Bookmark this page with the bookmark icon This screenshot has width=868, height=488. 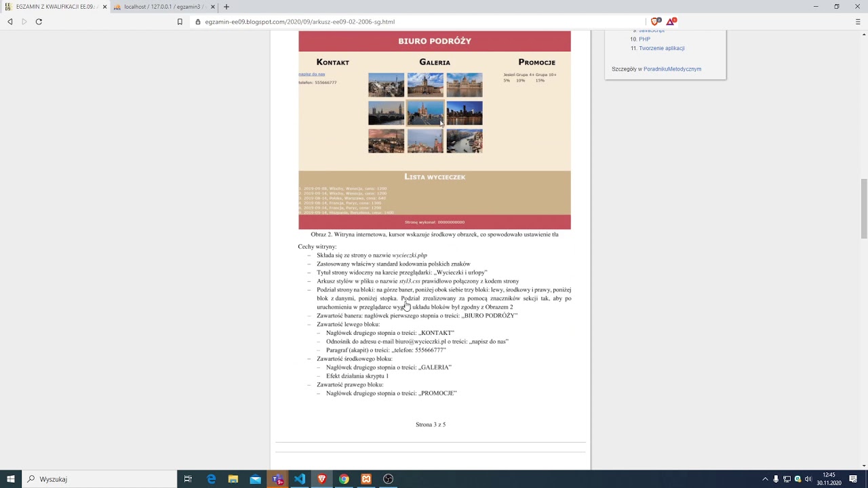tap(180, 22)
